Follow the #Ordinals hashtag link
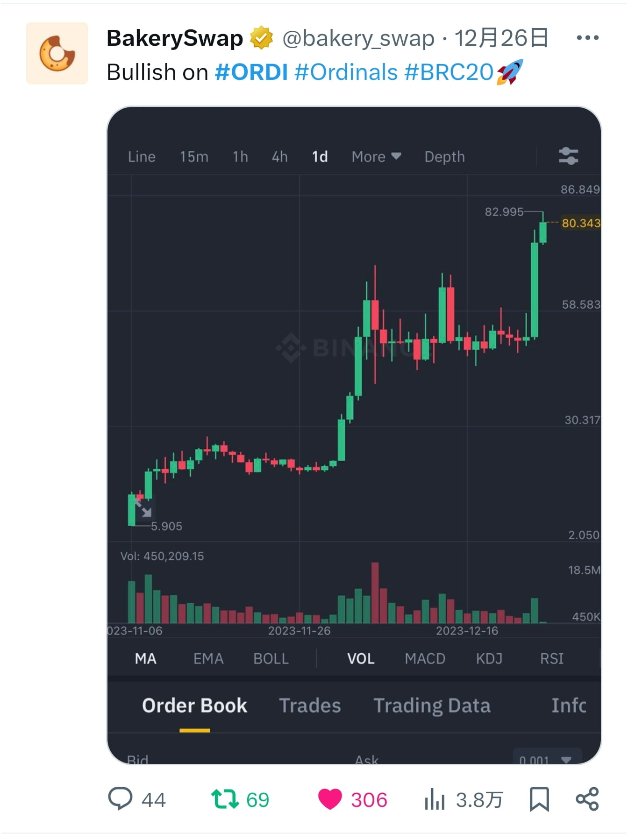Viewport: 628px width, 840px height. coord(346,72)
